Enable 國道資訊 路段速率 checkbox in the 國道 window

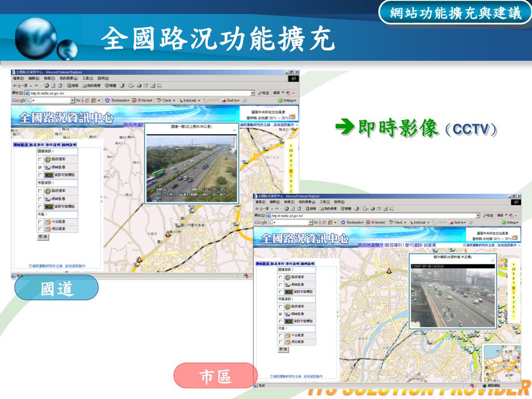pyautogui.click(x=40, y=159)
